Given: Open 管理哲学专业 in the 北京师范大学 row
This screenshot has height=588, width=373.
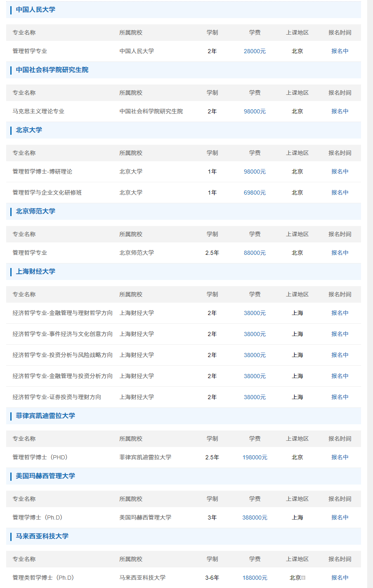Looking at the screenshot, I should [30, 253].
